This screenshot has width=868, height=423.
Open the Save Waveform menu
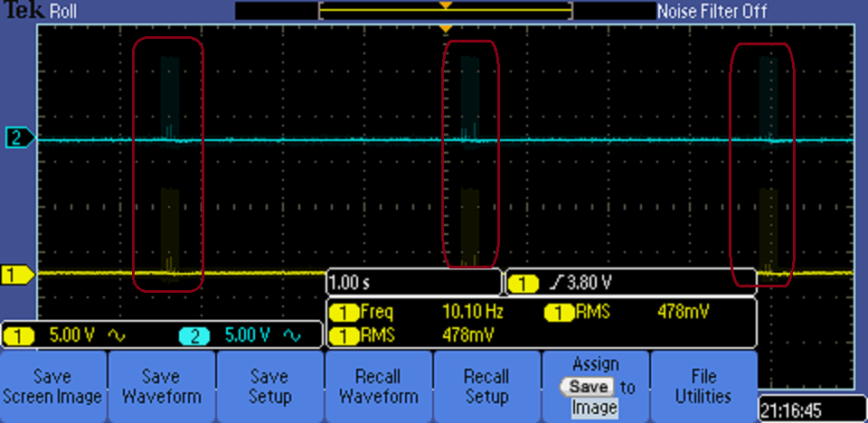click(161, 386)
